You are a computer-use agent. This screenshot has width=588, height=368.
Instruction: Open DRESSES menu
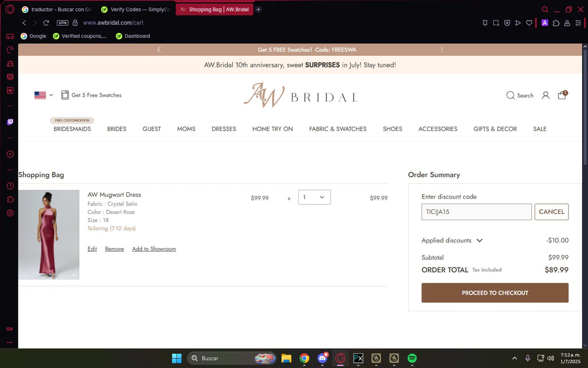pos(224,129)
